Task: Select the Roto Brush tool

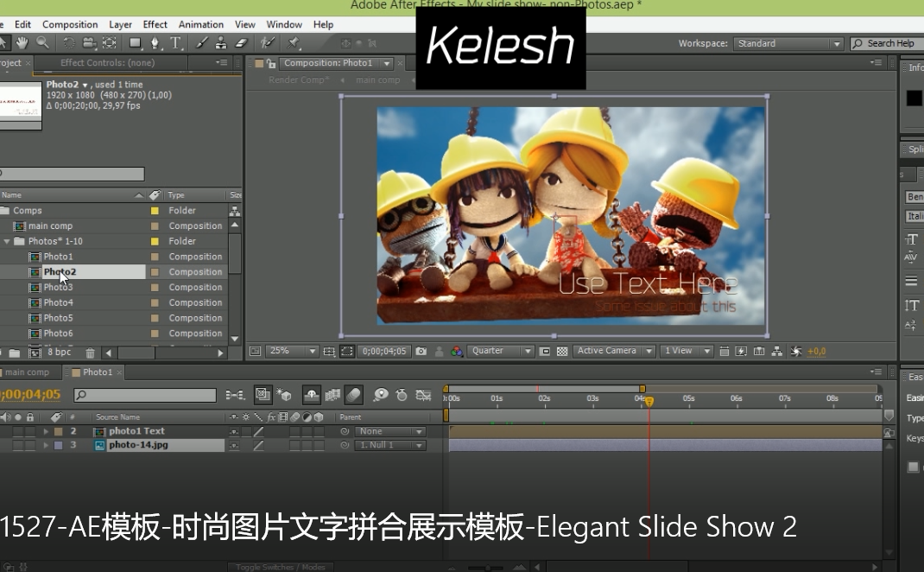Action: 268,42
